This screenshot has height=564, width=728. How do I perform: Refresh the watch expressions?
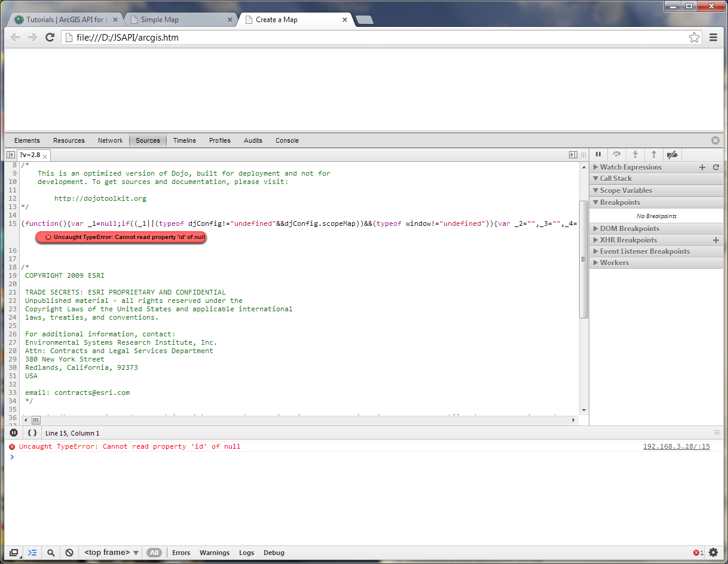point(716,167)
